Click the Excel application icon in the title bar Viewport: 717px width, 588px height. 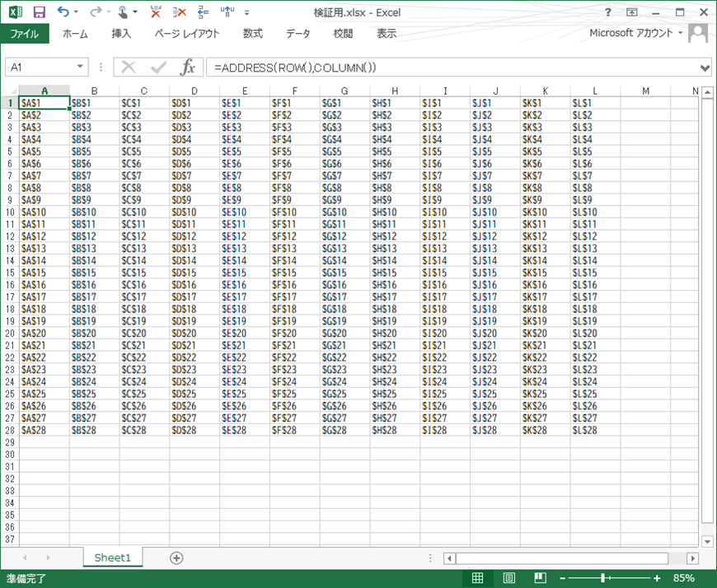[x=16, y=12]
